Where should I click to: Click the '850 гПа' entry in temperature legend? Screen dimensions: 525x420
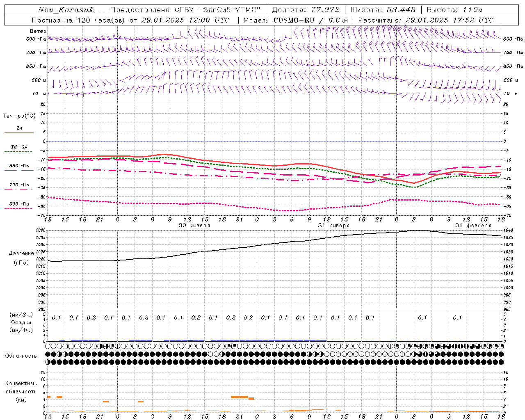(19, 166)
